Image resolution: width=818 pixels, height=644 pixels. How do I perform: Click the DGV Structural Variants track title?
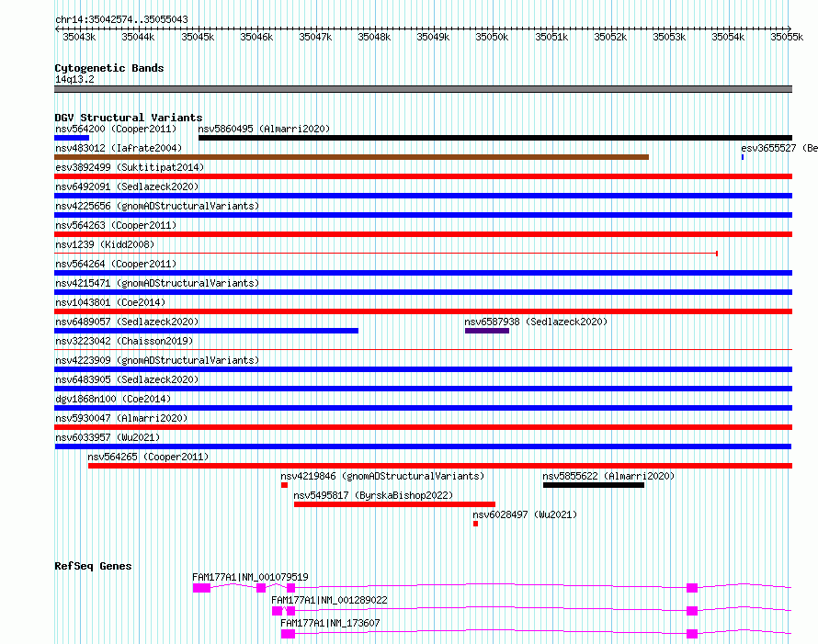coord(129,118)
